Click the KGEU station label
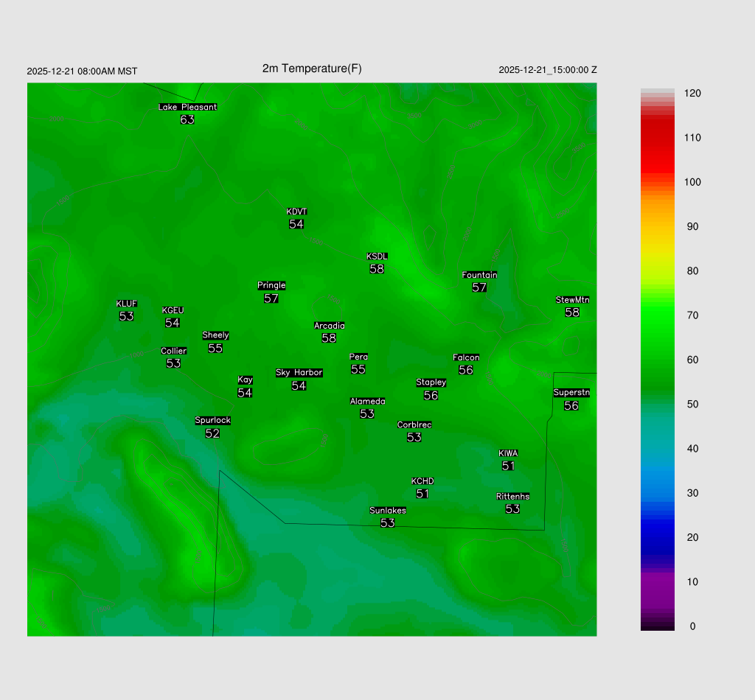The width and height of the screenshot is (755, 700). (173, 310)
